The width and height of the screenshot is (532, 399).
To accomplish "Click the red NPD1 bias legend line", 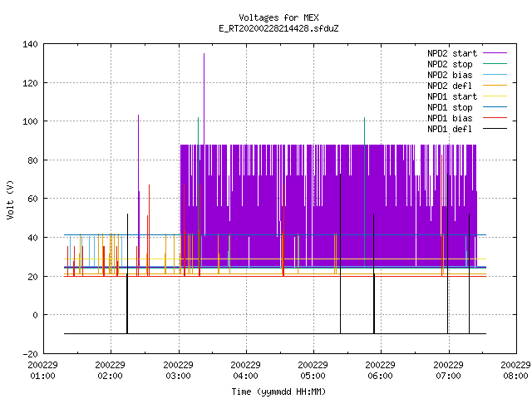I will coord(495,118).
